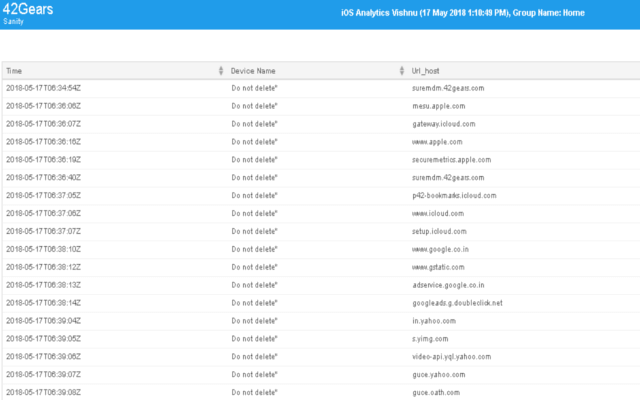Viewport: 640px width, 400px height.
Task: Click the timestamp in the www.google.co.in row
Action: click(x=43, y=249)
